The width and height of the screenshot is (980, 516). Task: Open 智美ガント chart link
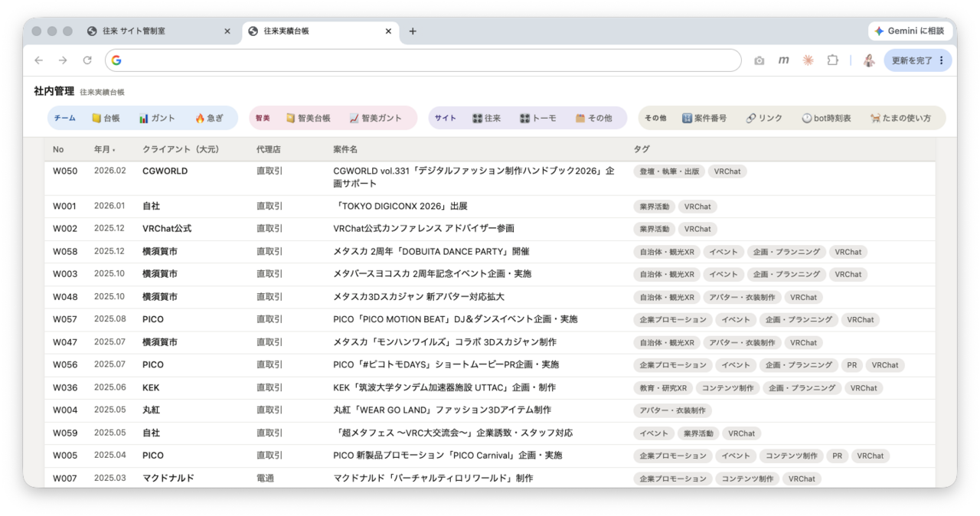coord(375,118)
